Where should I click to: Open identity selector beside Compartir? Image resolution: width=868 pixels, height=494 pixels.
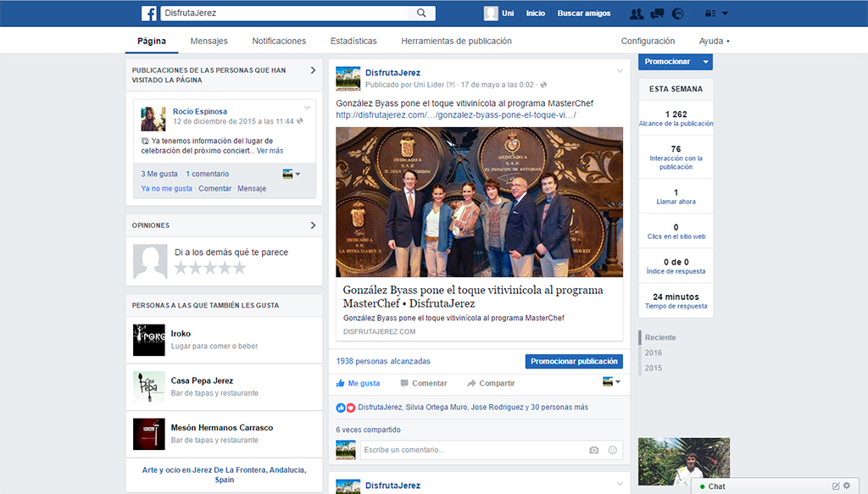[611, 381]
